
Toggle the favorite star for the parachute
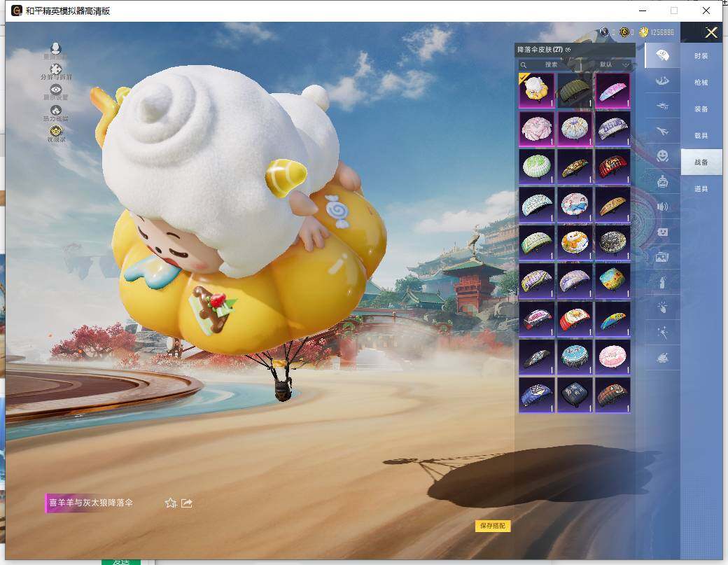[170, 503]
